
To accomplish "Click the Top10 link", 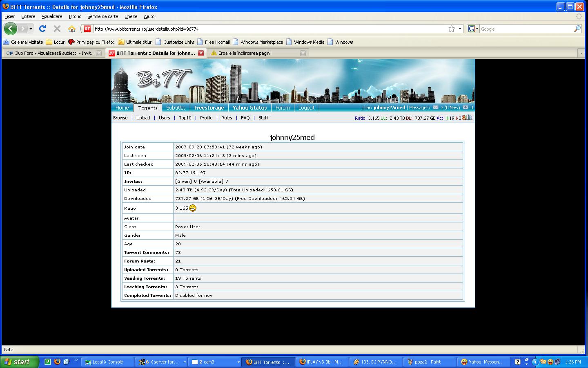I will coord(185,118).
